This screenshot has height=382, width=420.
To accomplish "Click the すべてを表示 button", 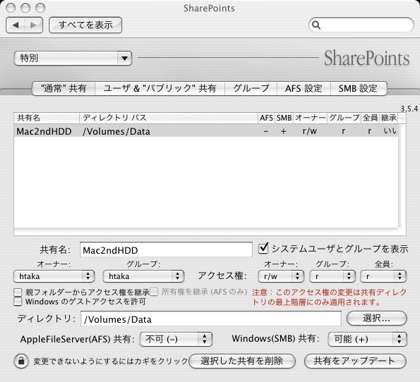I will (85, 25).
